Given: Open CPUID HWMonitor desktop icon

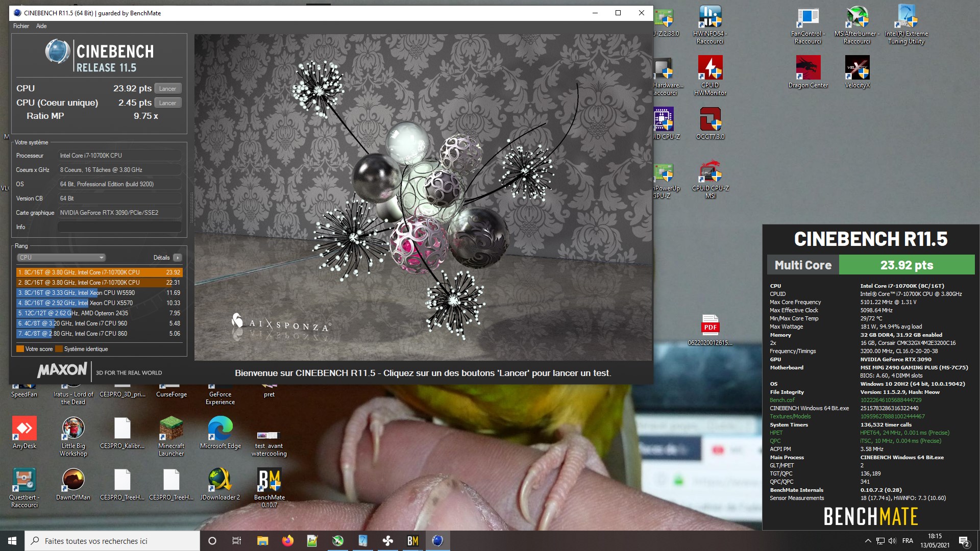Looking at the screenshot, I should point(710,76).
